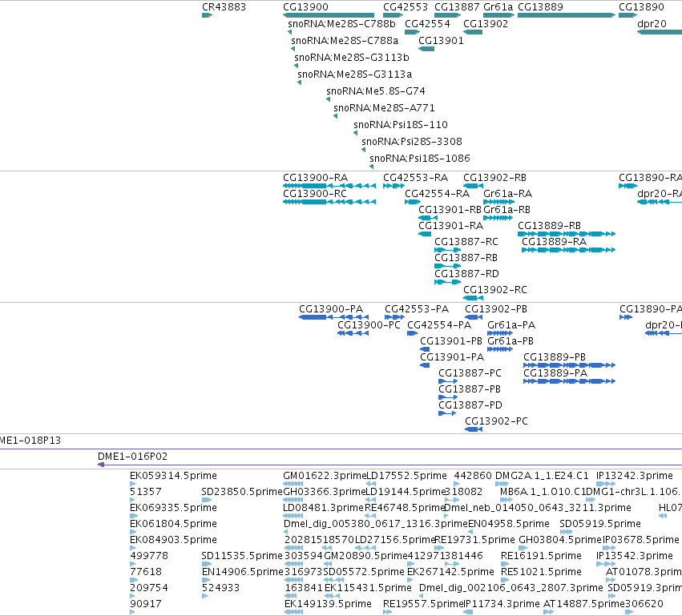Screen dimensions: 682x616
Task: Click snoRNA:Psi18S-1086 feature
Action: click(371, 167)
